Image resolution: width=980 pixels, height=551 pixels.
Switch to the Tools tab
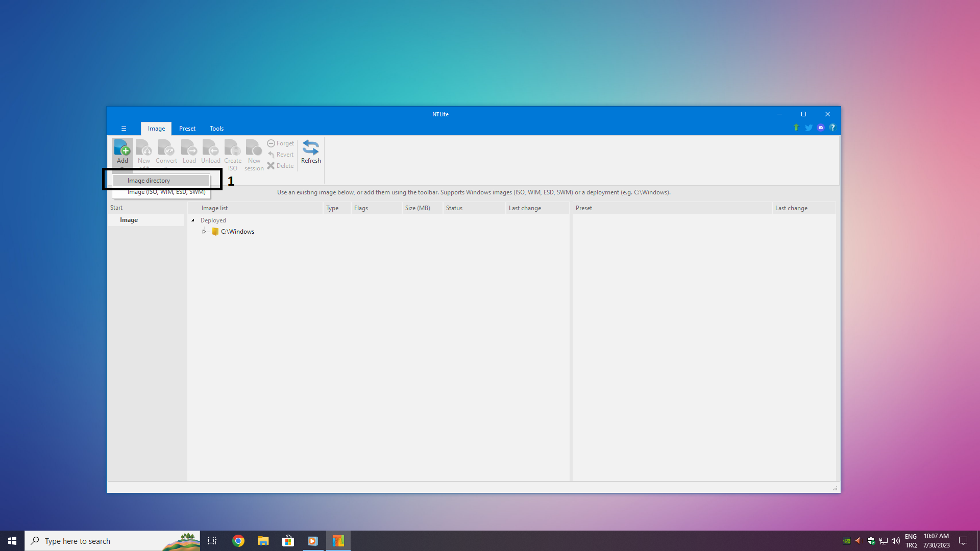coord(216,129)
